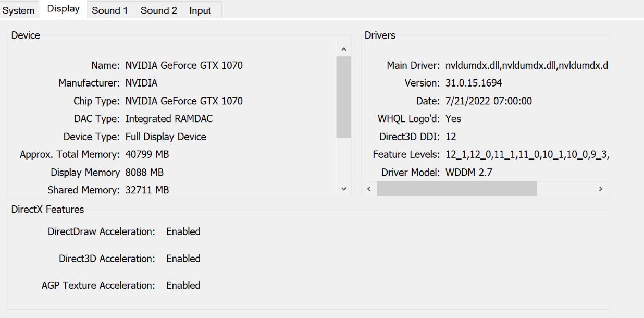Click the Feature Levels value text

[526, 154]
